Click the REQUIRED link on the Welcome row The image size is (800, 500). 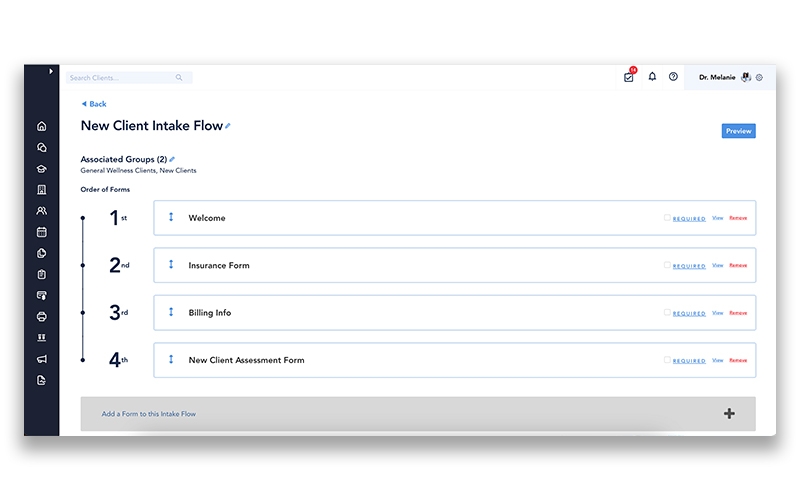point(689,219)
